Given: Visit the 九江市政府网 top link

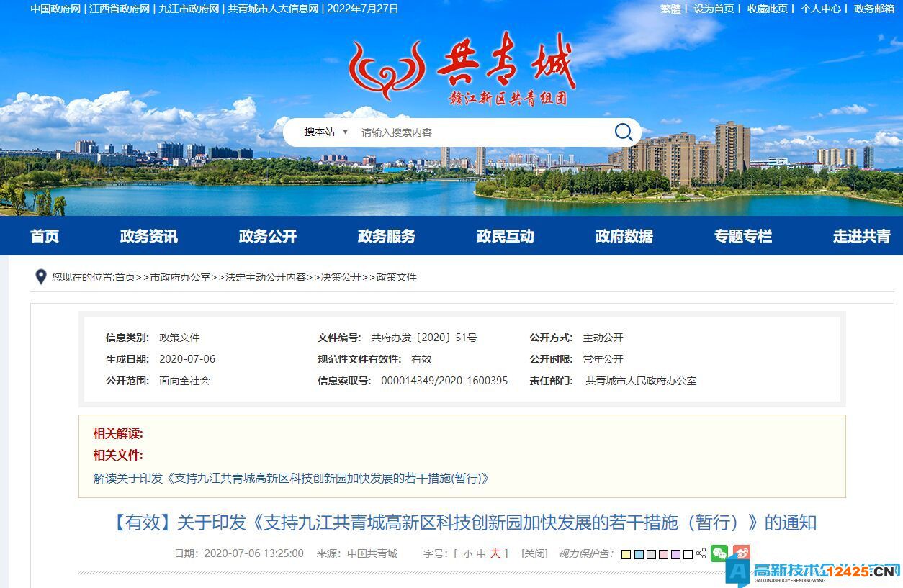Looking at the screenshot, I should [x=189, y=9].
